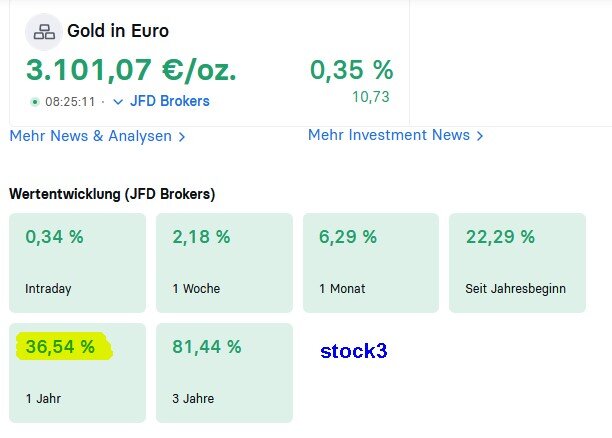Click the gold bars icon
This screenshot has height=438, width=612.
(44, 32)
